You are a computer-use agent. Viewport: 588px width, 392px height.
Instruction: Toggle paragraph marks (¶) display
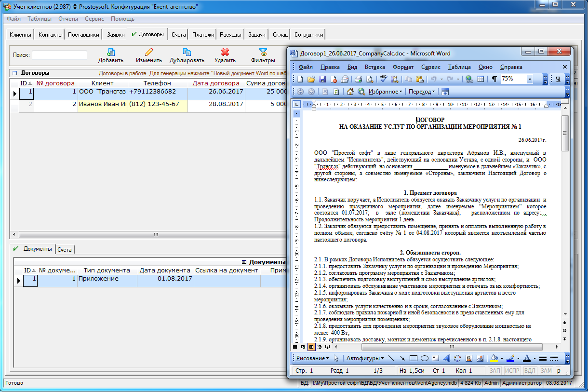(494, 79)
